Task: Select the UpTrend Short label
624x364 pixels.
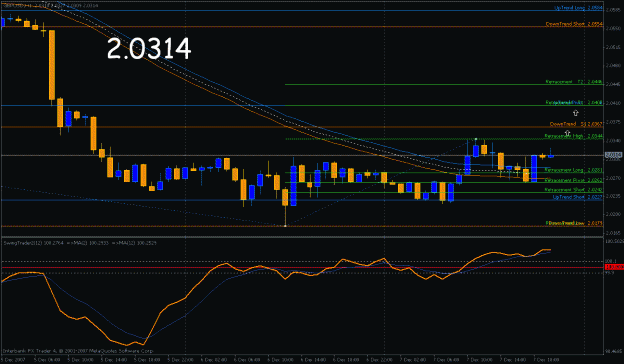Action: tap(578, 197)
